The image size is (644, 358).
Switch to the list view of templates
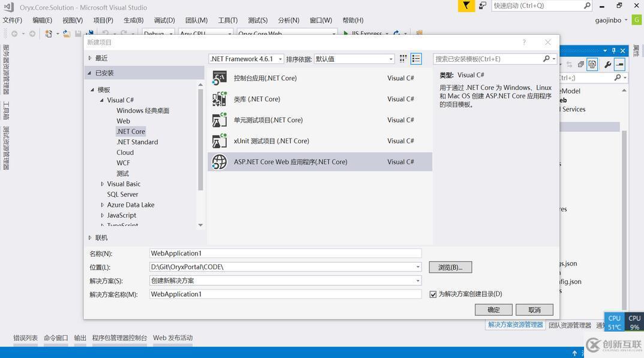pos(417,58)
